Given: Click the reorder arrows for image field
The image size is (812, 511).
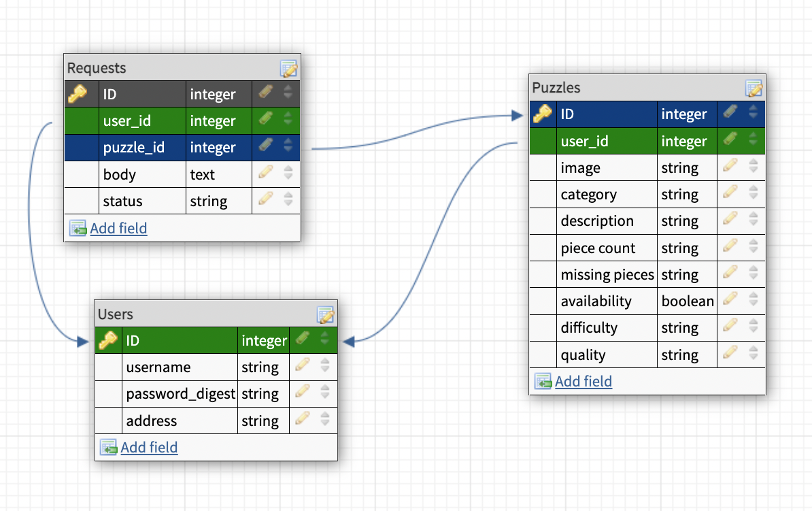Looking at the screenshot, I should click(754, 166).
